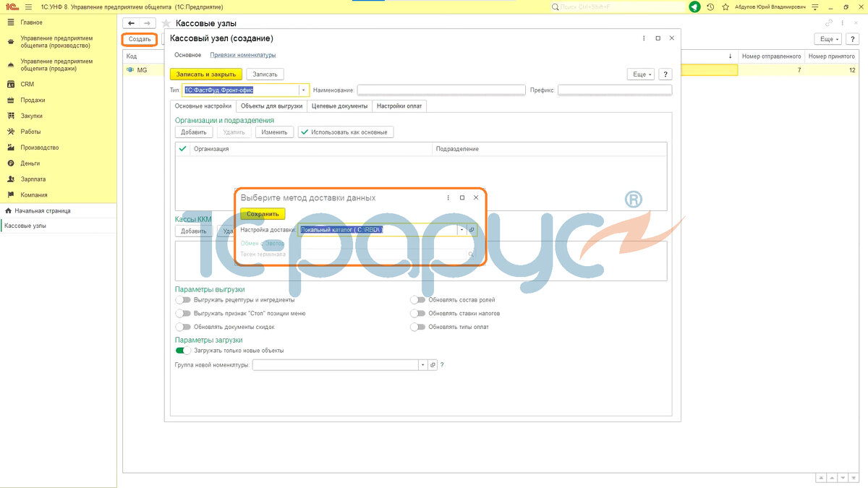Open Привязки номенклатуры link tab
Viewport: 868px width, 488px height.
coord(243,55)
